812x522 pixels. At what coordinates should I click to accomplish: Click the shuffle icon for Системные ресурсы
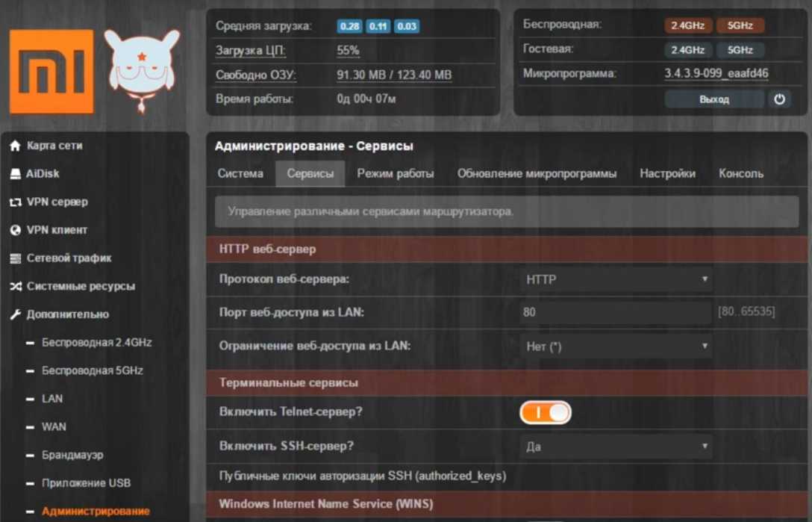click(x=15, y=287)
